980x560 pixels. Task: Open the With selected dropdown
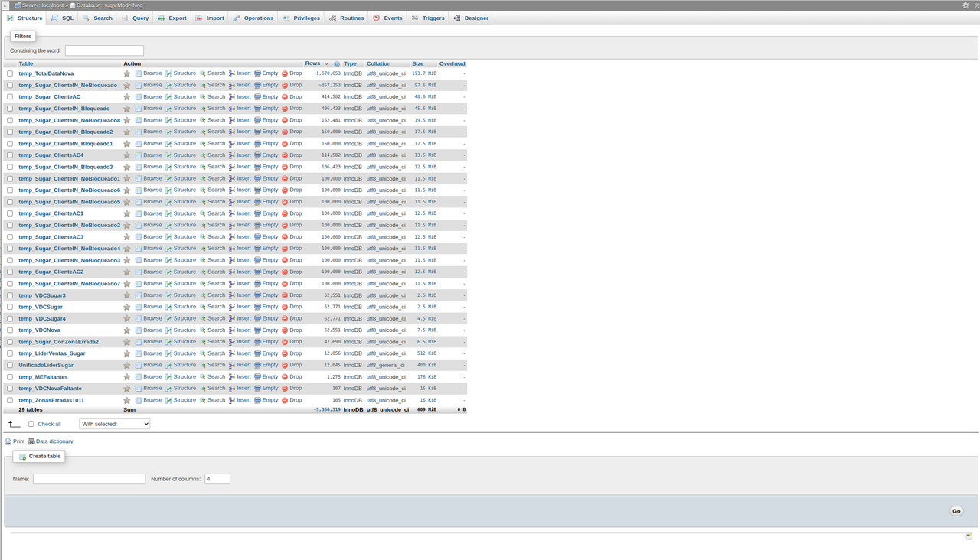tap(114, 423)
